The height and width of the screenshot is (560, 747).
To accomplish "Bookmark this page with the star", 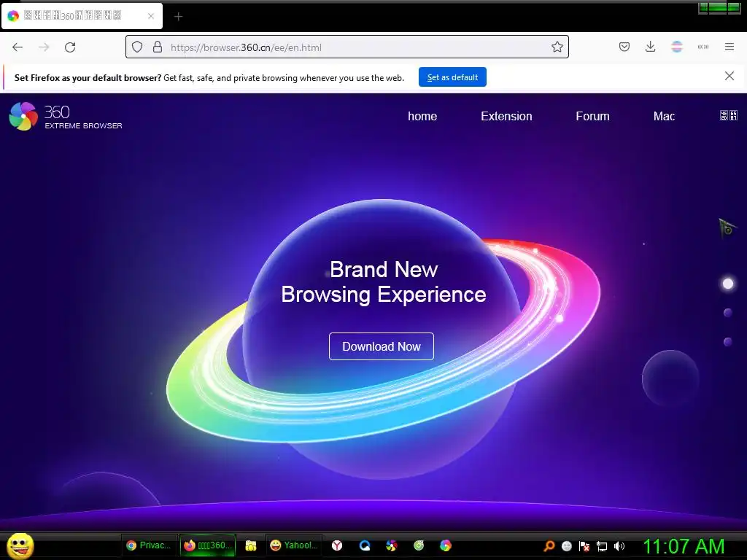I will point(557,47).
